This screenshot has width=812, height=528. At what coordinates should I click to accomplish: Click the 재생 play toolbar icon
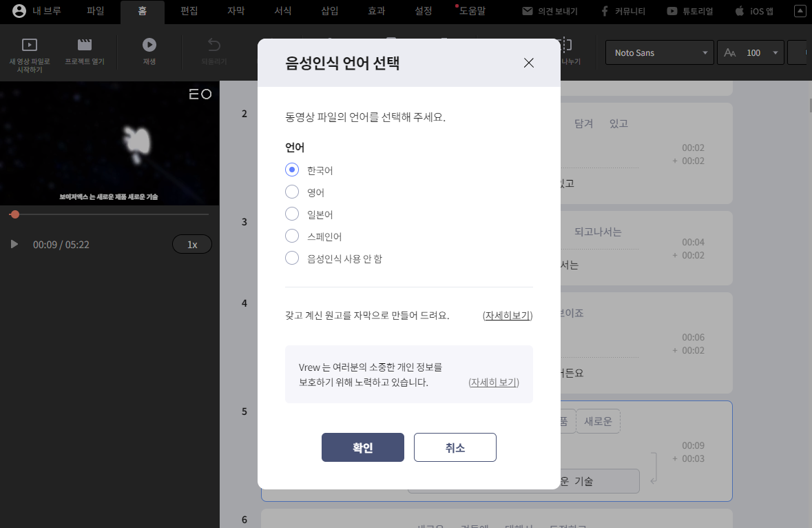149,45
